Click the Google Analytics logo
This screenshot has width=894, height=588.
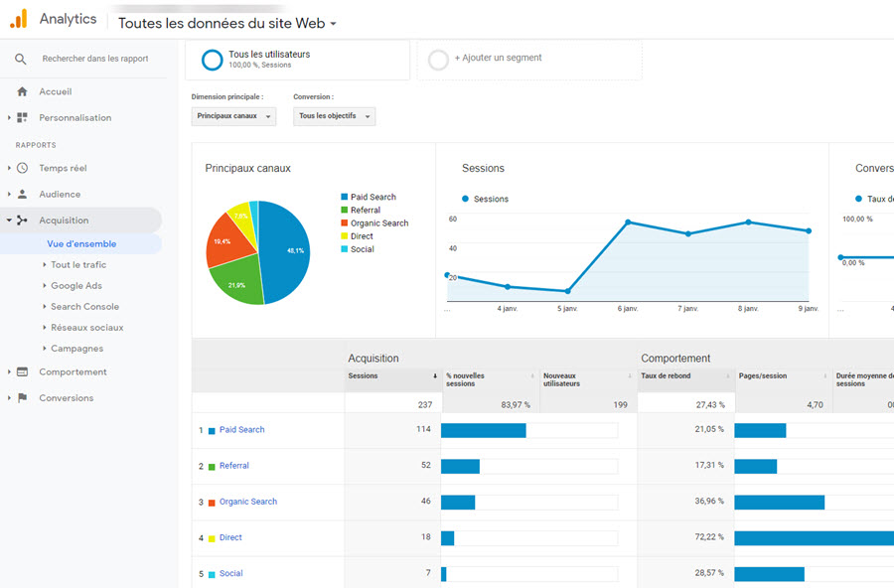(19, 19)
